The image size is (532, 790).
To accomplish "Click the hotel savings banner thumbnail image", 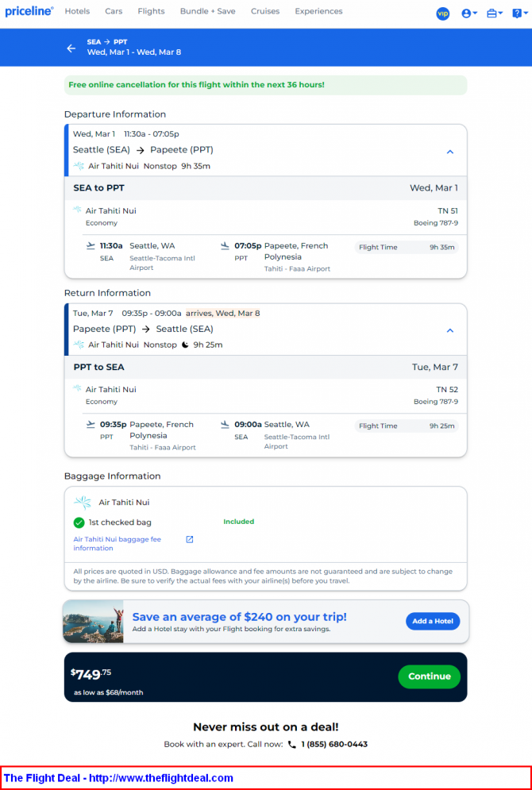I will 93,621.
